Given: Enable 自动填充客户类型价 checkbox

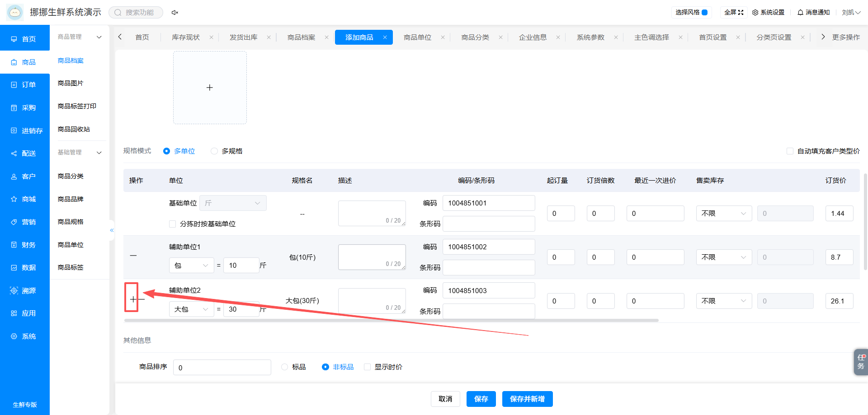Looking at the screenshot, I should point(790,151).
